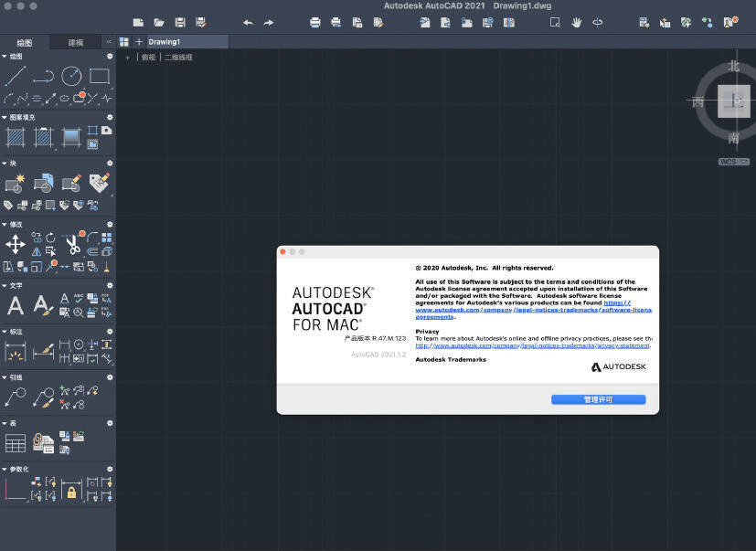Choose the Hatch pattern fill tool

coord(16,137)
